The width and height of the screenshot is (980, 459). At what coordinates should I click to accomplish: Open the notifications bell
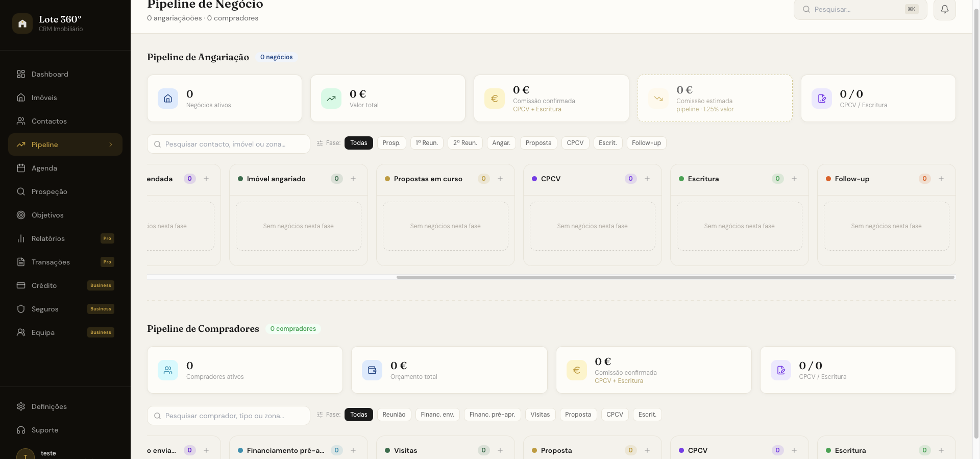[x=944, y=9]
